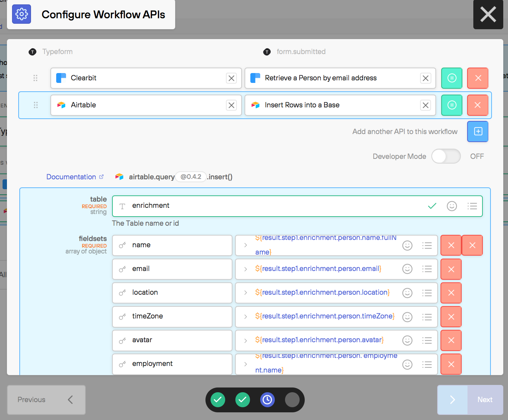Open the list icon on the avatar value
The width and height of the screenshot is (508, 420).
coord(427,340)
